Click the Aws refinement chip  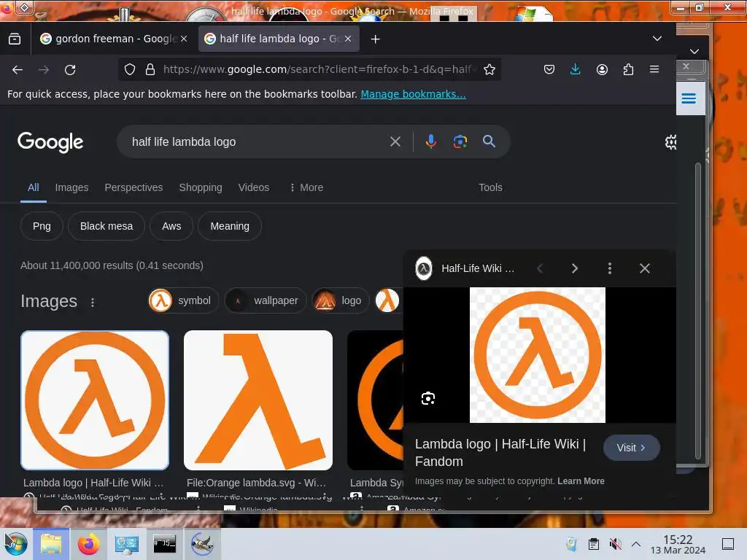pyautogui.click(x=171, y=226)
